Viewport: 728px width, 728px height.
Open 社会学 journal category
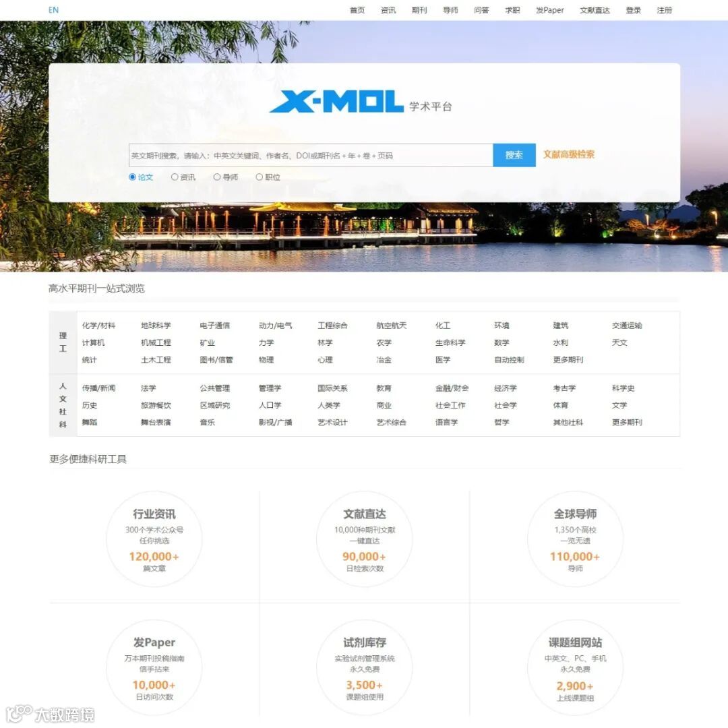pyautogui.click(x=506, y=405)
